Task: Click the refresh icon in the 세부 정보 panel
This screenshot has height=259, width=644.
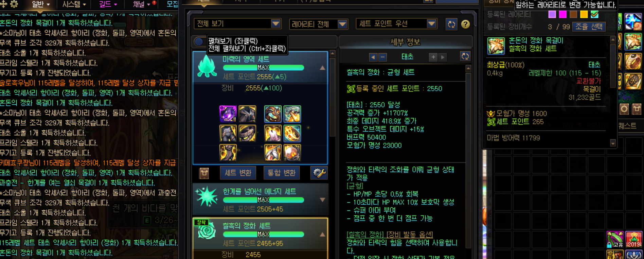Action: tap(465, 56)
